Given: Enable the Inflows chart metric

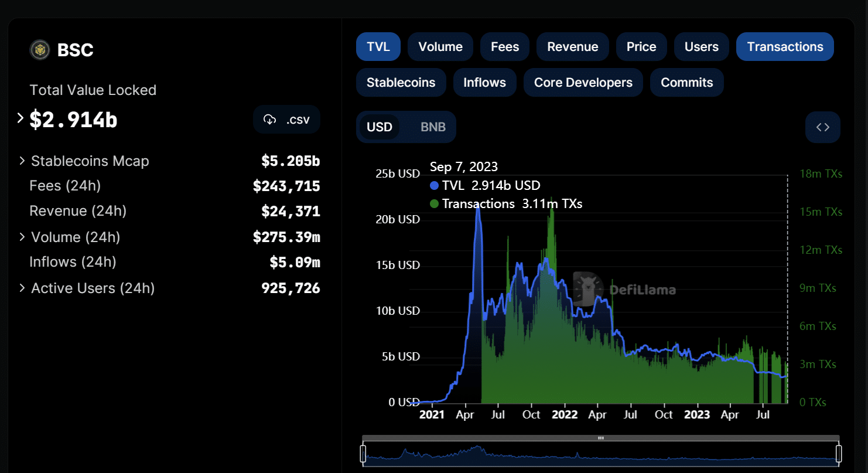Looking at the screenshot, I should 485,83.
